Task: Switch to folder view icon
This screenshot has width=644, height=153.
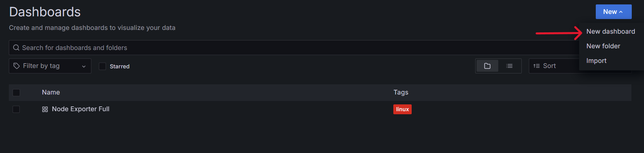Action: pyautogui.click(x=487, y=66)
